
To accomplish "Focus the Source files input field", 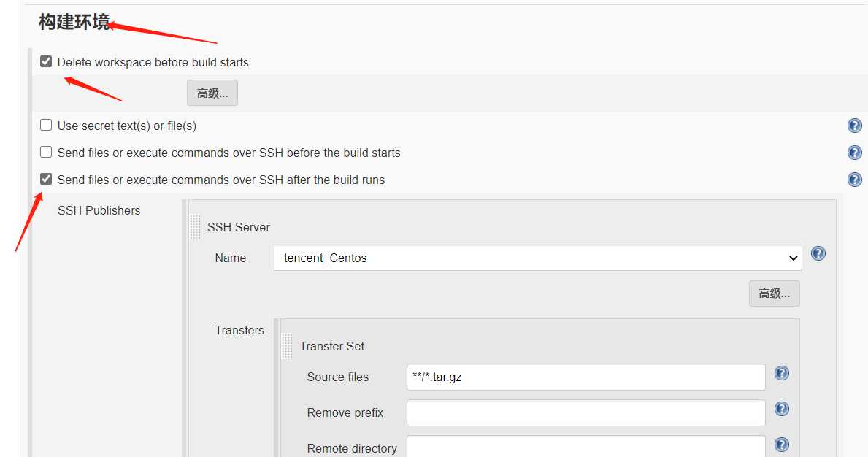I will 586,377.
